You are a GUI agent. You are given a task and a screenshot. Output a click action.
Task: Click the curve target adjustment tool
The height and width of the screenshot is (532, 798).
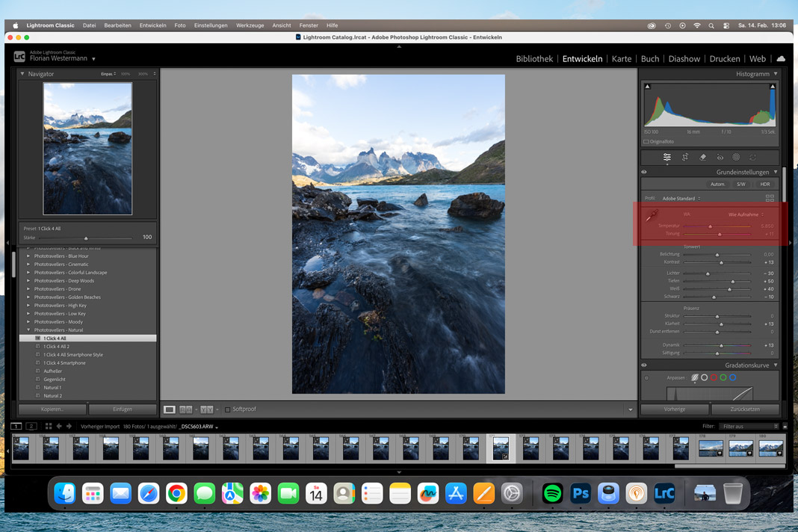(x=646, y=378)
